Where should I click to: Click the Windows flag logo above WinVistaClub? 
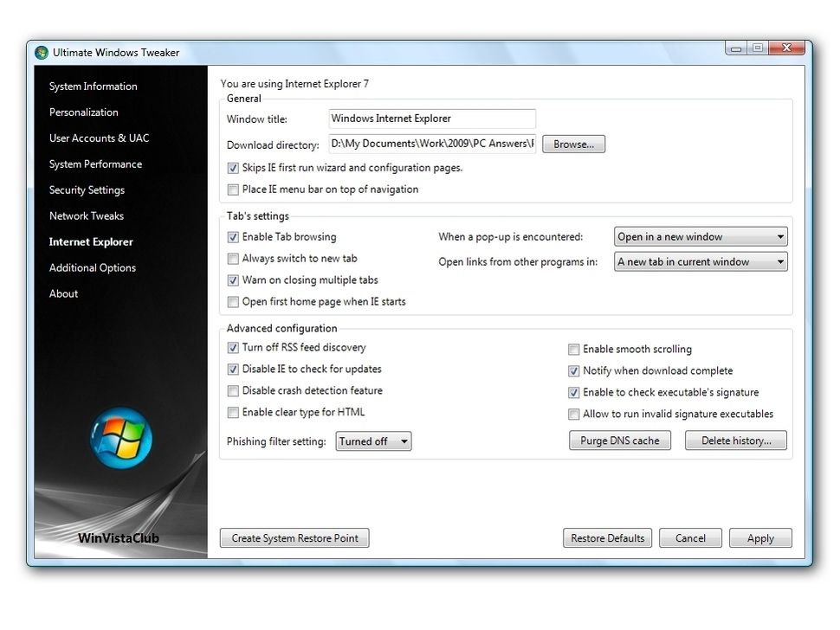click(120, 440)
